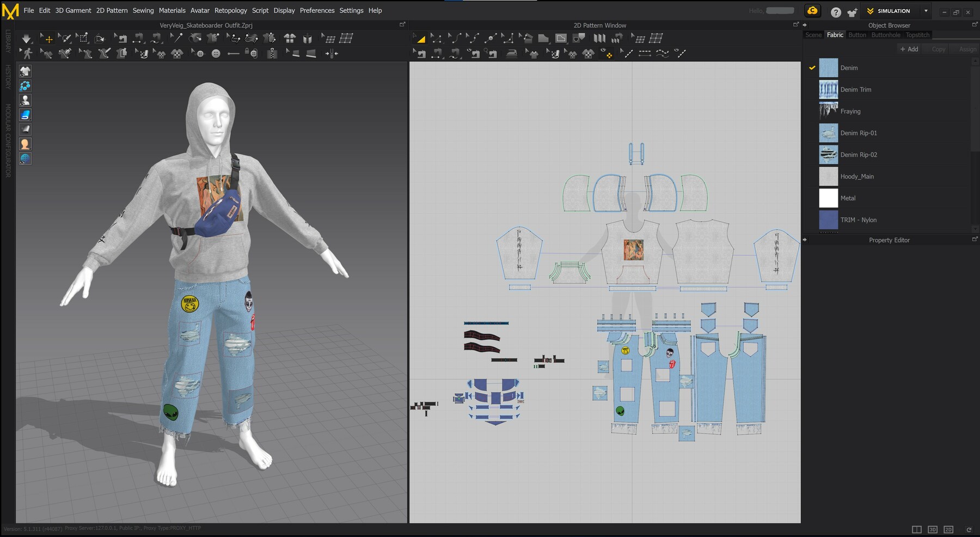
Task: Open the vertical LIBRARY side panel
Action: 8,41
